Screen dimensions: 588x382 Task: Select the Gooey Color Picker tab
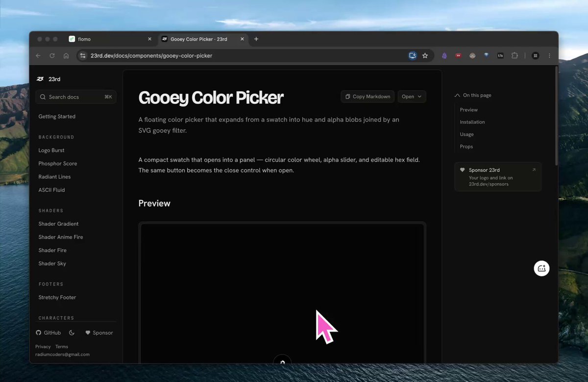point(203,39)
